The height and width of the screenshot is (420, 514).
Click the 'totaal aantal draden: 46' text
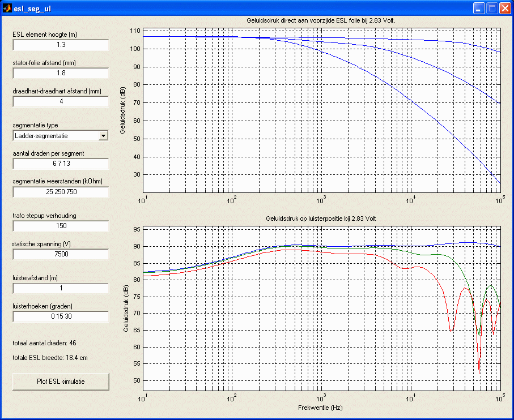point(44,343)
